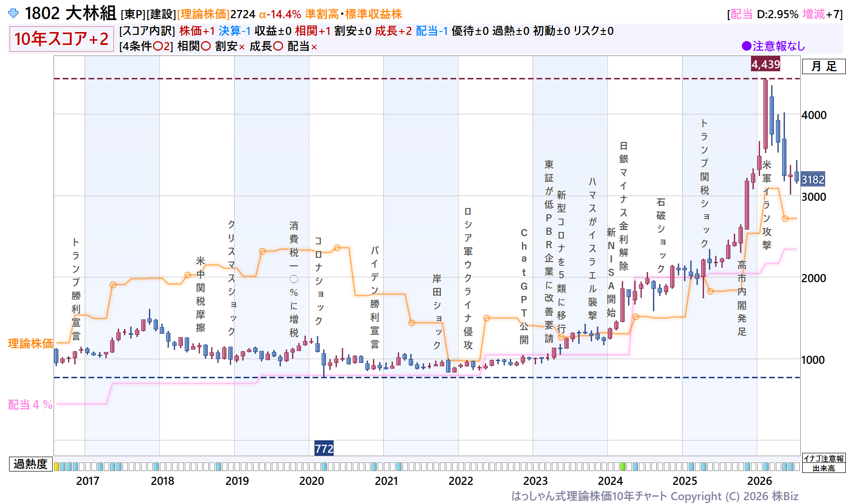Click the 配当4% pink legend label
The width and height of the screenshot is (852, 504).
[x=30, y=405]
